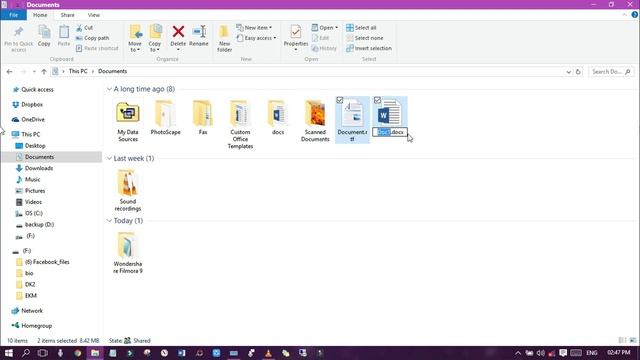Select the Fax folder
This screenshot has width=640, height=360.
point(203,118)
